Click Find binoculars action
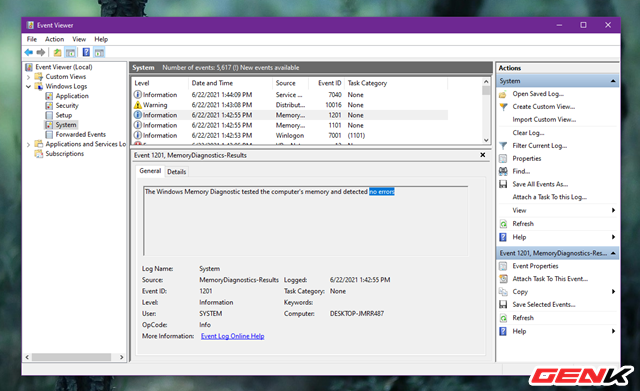The width and height of the screenshot is (640, 391). click(x=521, y=171)
